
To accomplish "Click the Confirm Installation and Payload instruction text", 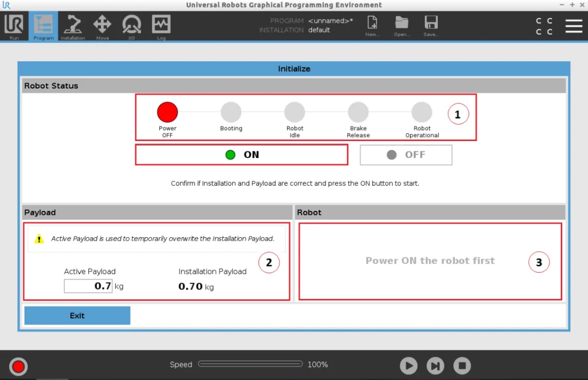I will [295, 183].
